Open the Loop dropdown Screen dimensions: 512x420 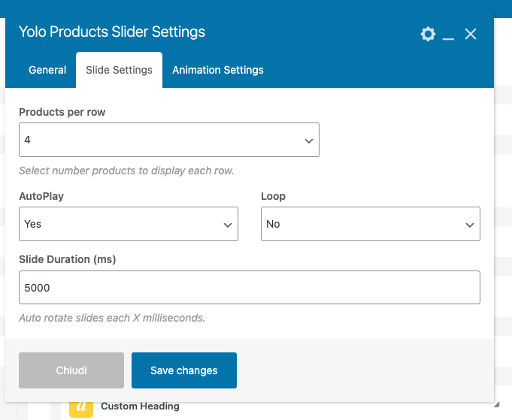pyautogui.click(x=371, y=224)
